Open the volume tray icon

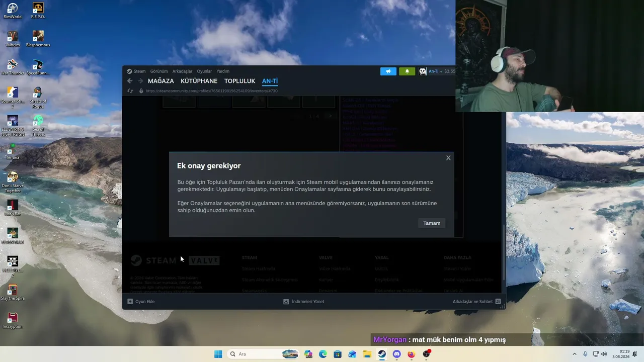coord(604,354)
